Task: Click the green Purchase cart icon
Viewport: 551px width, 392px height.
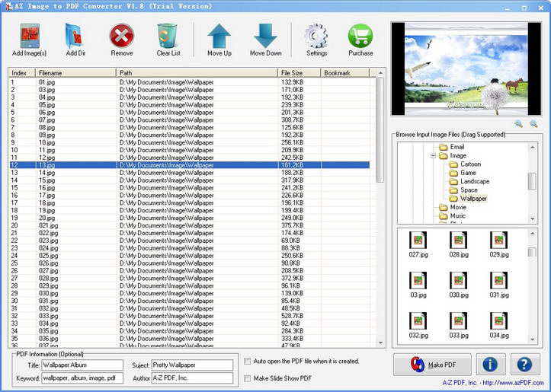Action: 360,36
